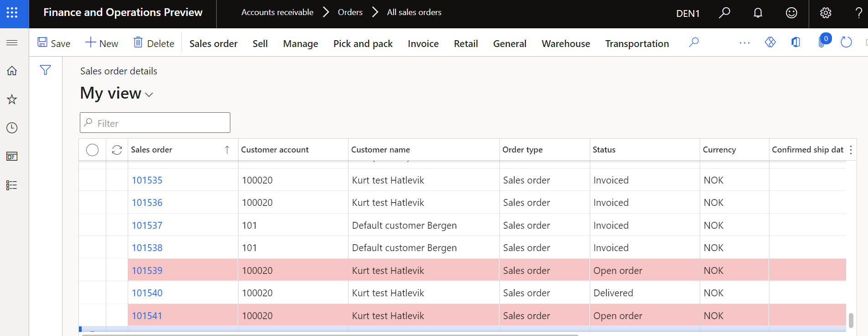868x336 pixels.
Task: Open the Modules list icon in sidebar
Action: [12, 185]
